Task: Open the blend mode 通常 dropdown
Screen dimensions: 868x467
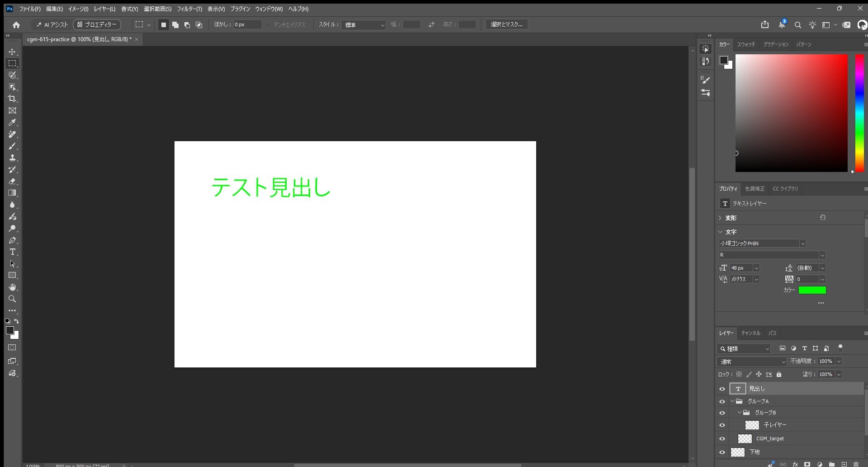Action: click(x=752, y=362)
